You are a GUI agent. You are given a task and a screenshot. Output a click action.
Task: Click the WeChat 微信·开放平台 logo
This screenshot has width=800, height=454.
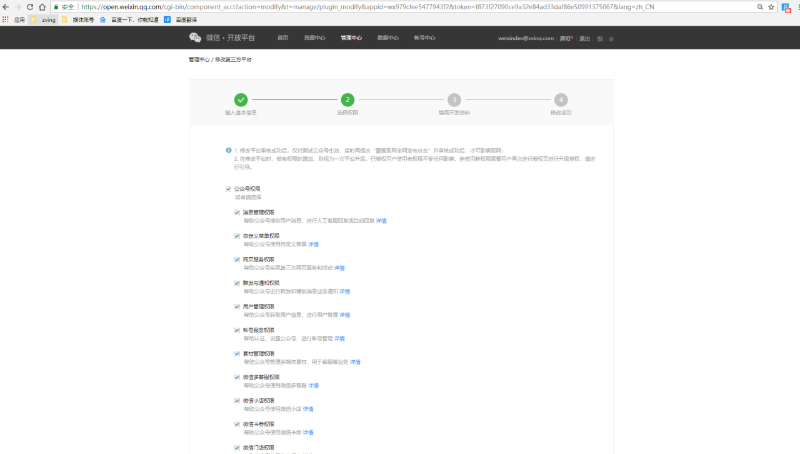coord(222,38)
